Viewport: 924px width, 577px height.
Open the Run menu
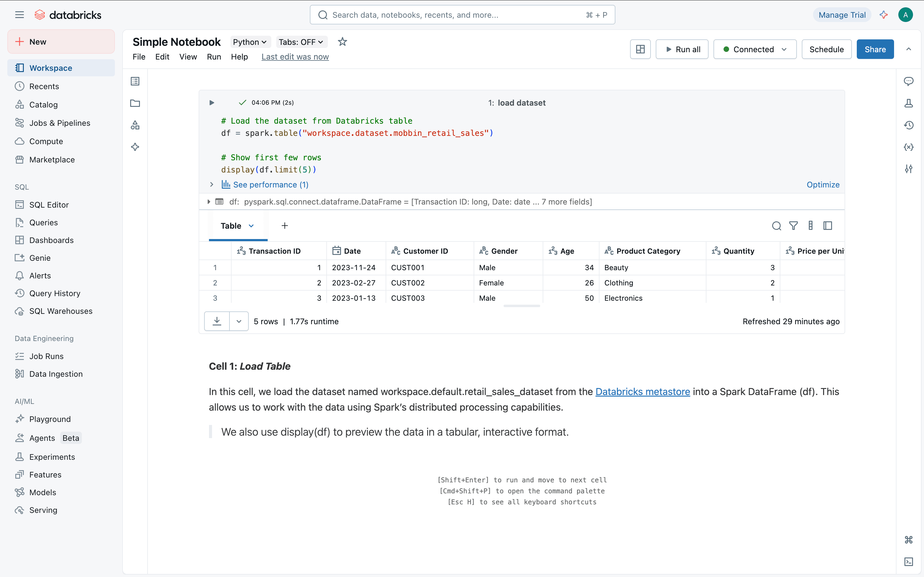pos(214,57)
